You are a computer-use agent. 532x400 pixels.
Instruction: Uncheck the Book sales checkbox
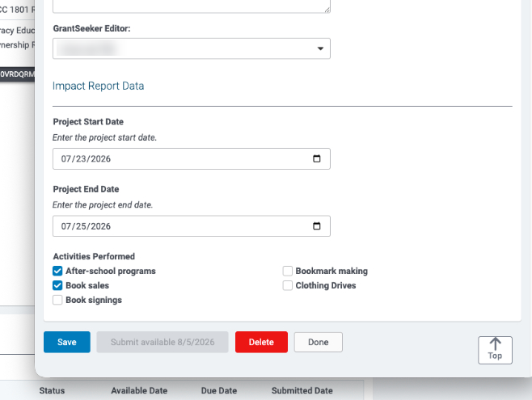pyautogui.click(x=57, y=285)
